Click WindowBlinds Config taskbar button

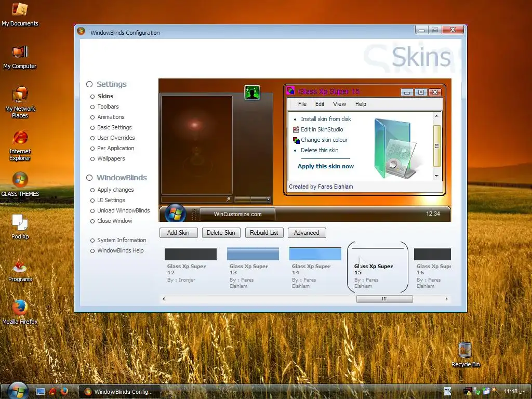[118, 392]
